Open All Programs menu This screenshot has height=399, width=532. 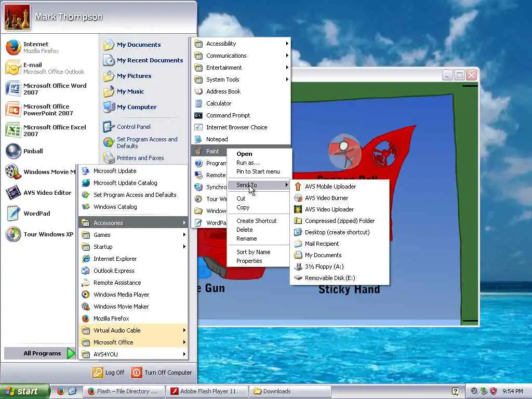(x=39, y=353)
